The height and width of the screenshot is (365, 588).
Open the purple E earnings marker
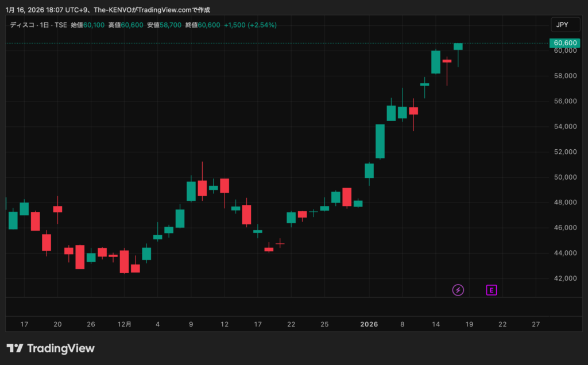pyautogui.click(x=491, y=290)
